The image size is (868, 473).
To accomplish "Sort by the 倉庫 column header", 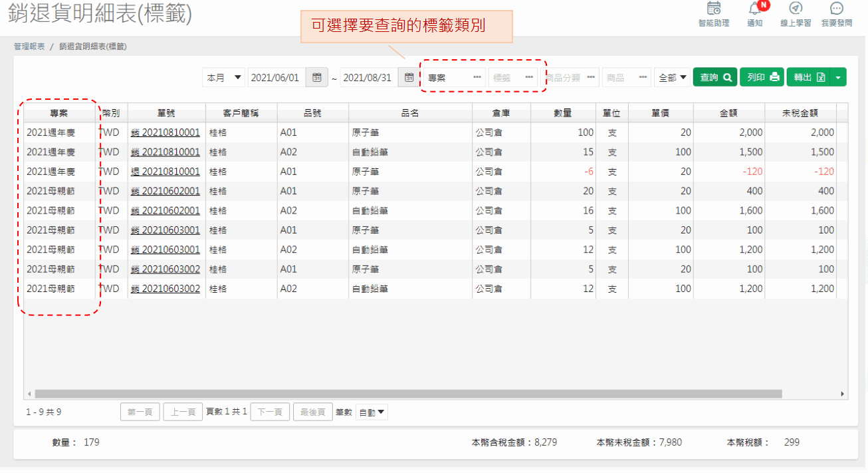I will (x=502, y=113).
